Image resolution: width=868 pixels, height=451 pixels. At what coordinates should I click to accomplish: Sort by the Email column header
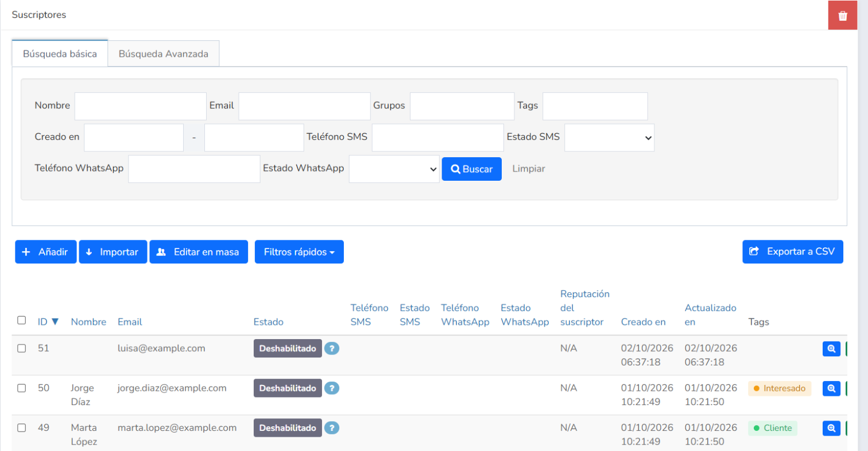click(130, 322)
